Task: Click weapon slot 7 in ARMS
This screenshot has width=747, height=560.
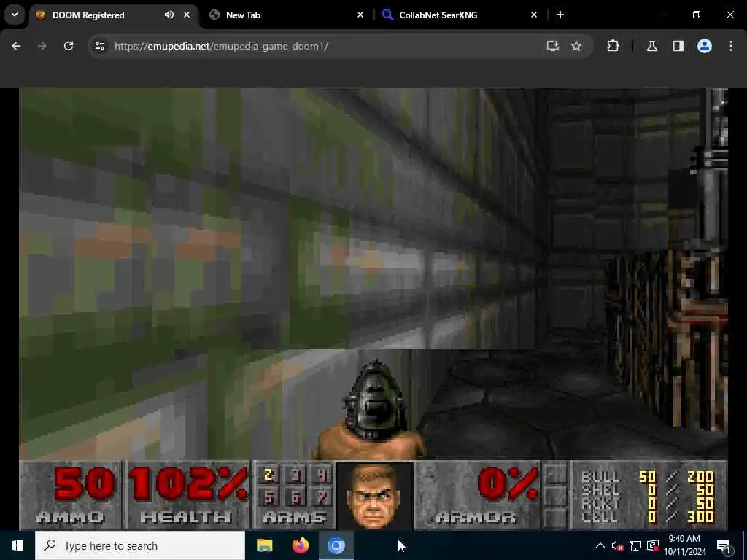Action: 323,497
